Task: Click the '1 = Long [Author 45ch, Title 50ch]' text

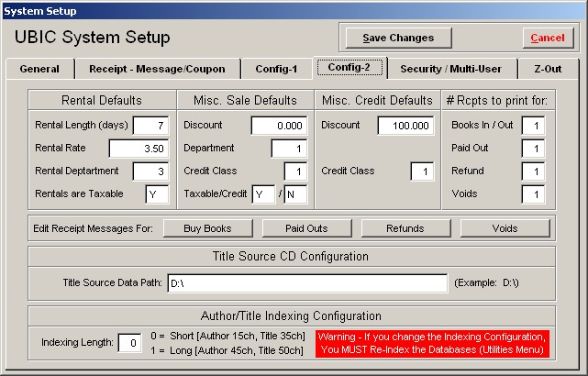Action: [x=227, y=350]
